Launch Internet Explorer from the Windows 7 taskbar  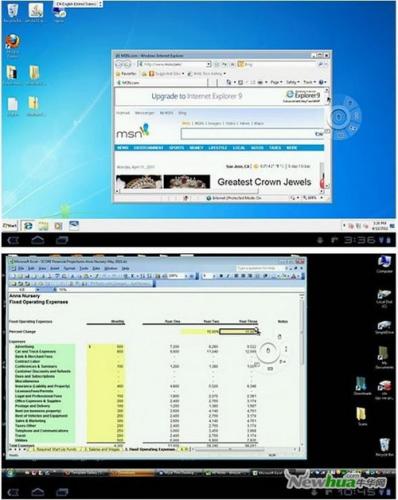pos(28,226)
